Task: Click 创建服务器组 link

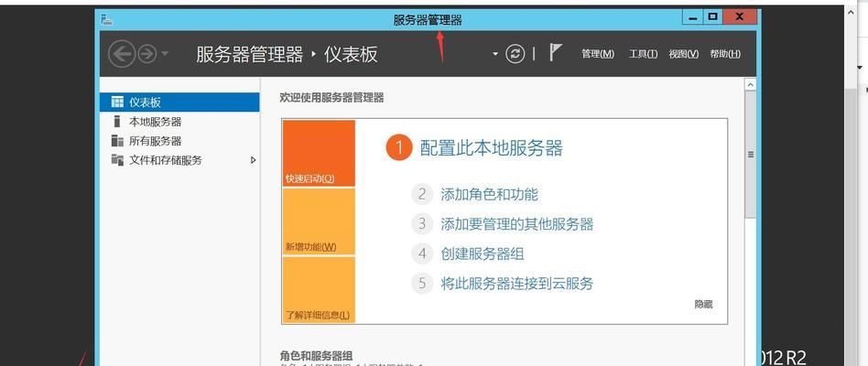Action: click(x=483, y=253)
